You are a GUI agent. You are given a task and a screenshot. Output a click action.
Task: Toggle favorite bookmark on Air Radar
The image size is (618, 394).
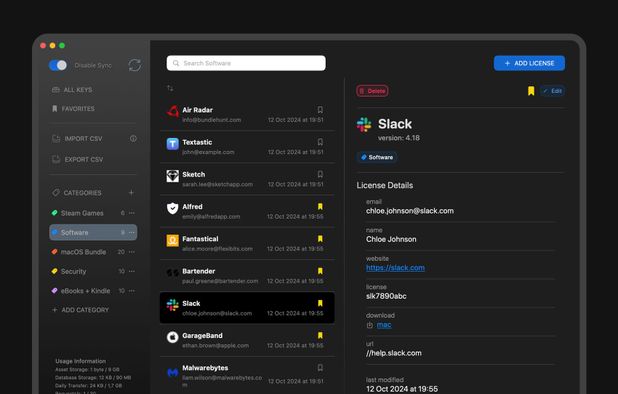(x=320, y=110)
